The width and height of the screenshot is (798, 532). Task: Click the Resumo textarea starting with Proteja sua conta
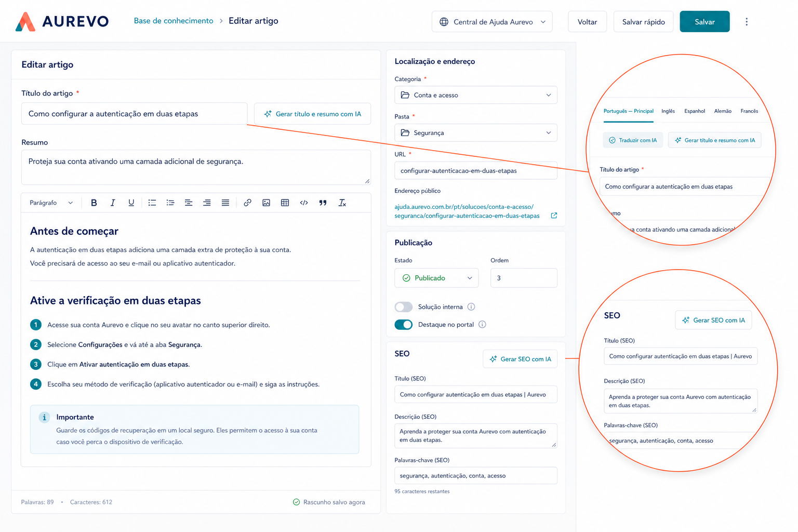point(196,167)
